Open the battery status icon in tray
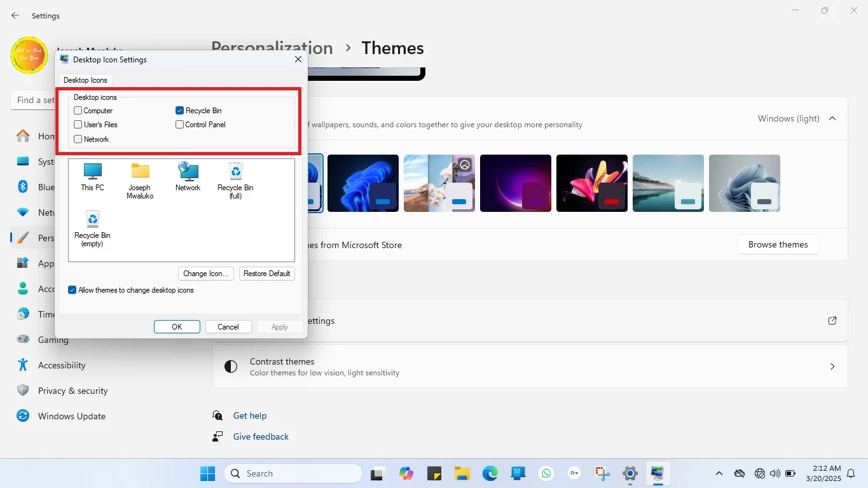 (x=790, y=473)
